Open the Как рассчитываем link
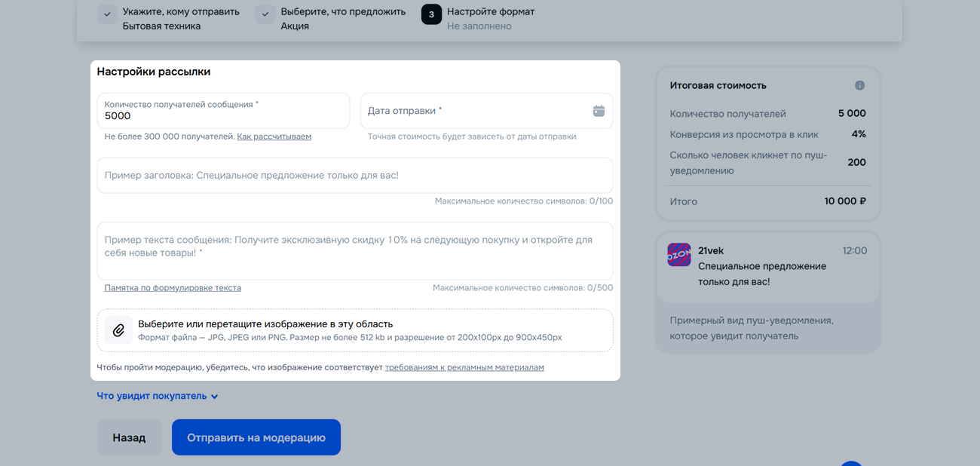Viewport: 980px width, 466px height. 274,136
